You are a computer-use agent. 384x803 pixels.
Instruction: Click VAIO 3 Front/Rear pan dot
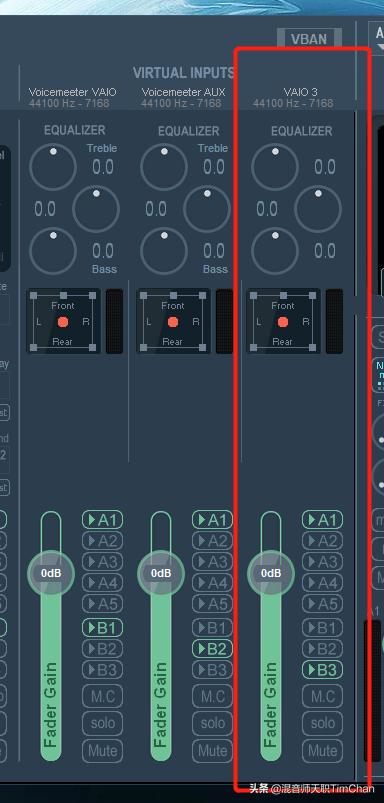(x=283, y=322)
